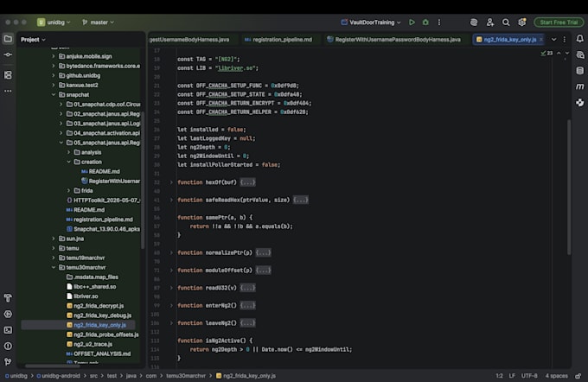Select libriver.so in project tree
The image size is (588, 382).
(82, 296)
